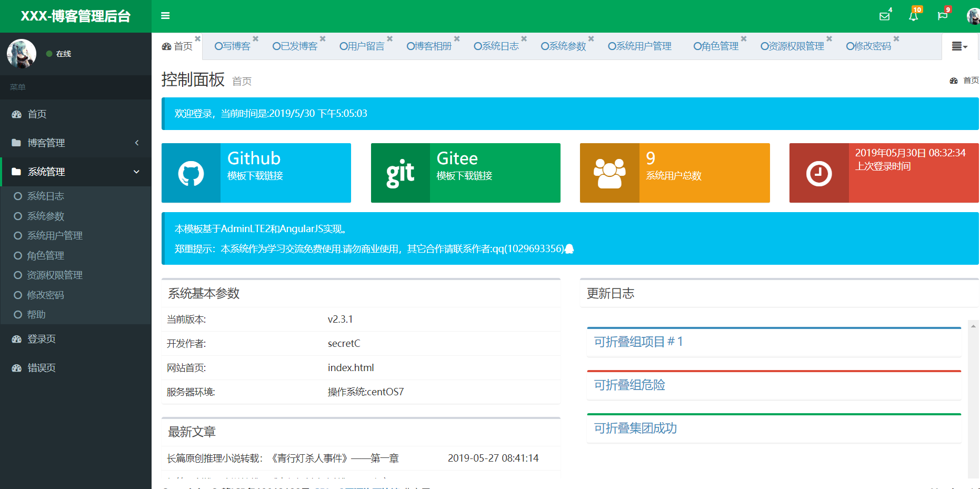Open 系统用户管理 in the sidebar

pos(76,235)
